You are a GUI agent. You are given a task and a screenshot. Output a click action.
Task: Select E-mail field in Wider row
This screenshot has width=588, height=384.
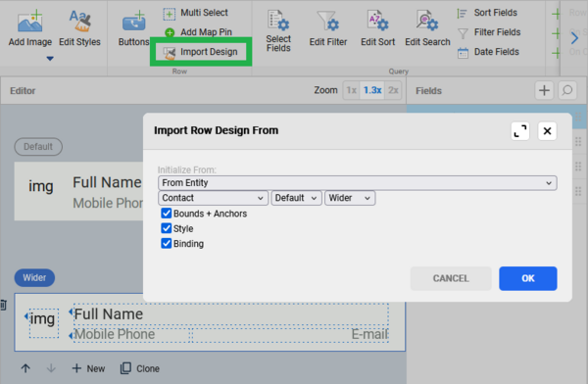pos(291,334)
